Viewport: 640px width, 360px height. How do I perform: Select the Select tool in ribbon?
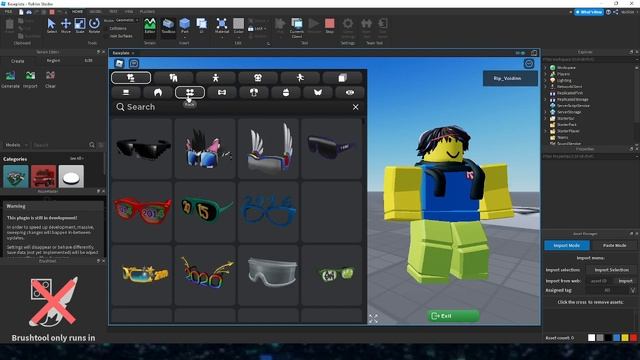[x=51, y=26]
